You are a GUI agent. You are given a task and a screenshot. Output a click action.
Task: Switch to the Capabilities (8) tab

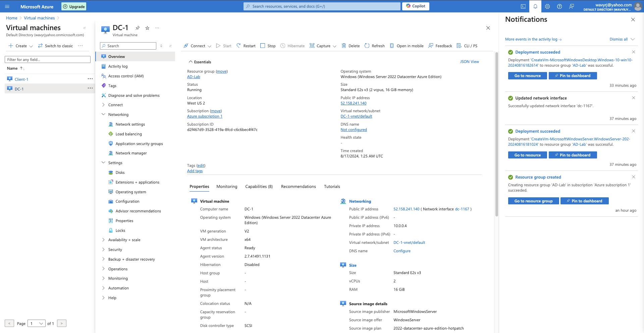pyautogui.click(x=259, y=187)
